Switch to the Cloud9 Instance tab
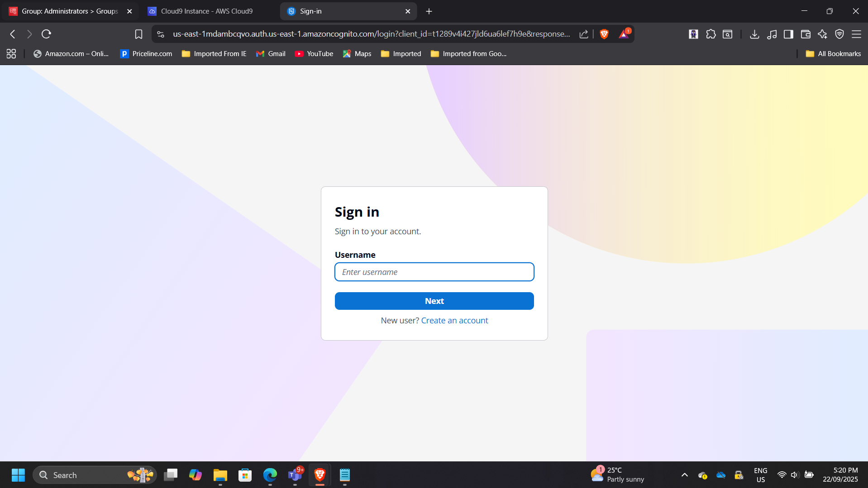 click(x=207, y=11)
